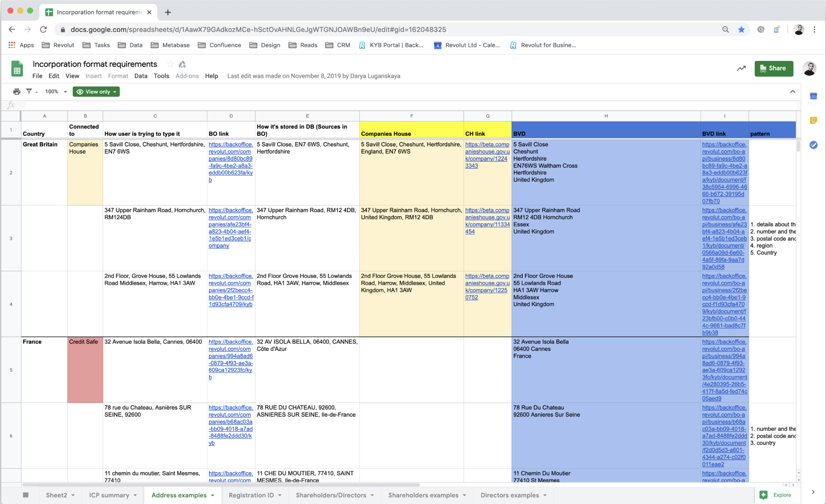This screenshot has width=826, height=504.
Task: Open the filter views funnel icon
Action: click(x=29, y=92)
